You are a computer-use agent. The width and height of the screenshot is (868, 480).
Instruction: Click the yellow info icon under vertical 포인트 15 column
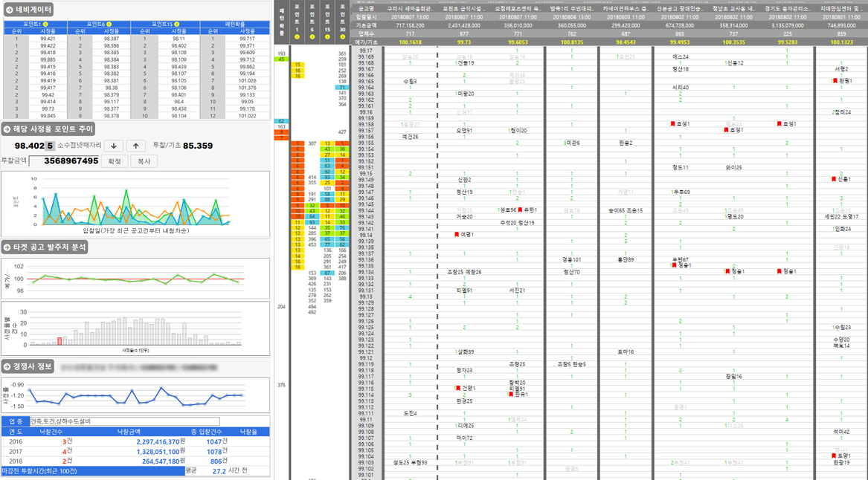(328, 37)
